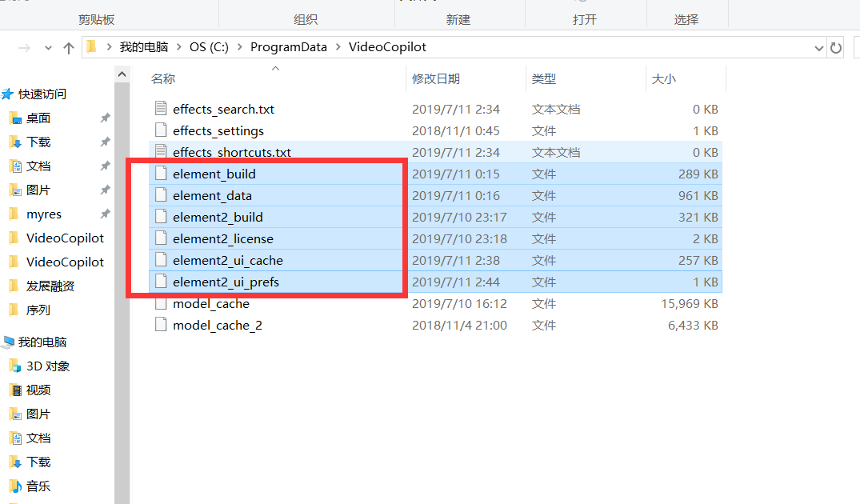This screenshot has width=860, height=504.
Task: Click the 视频 videos folder in sidebar
Action: click(x=38, y=390)
